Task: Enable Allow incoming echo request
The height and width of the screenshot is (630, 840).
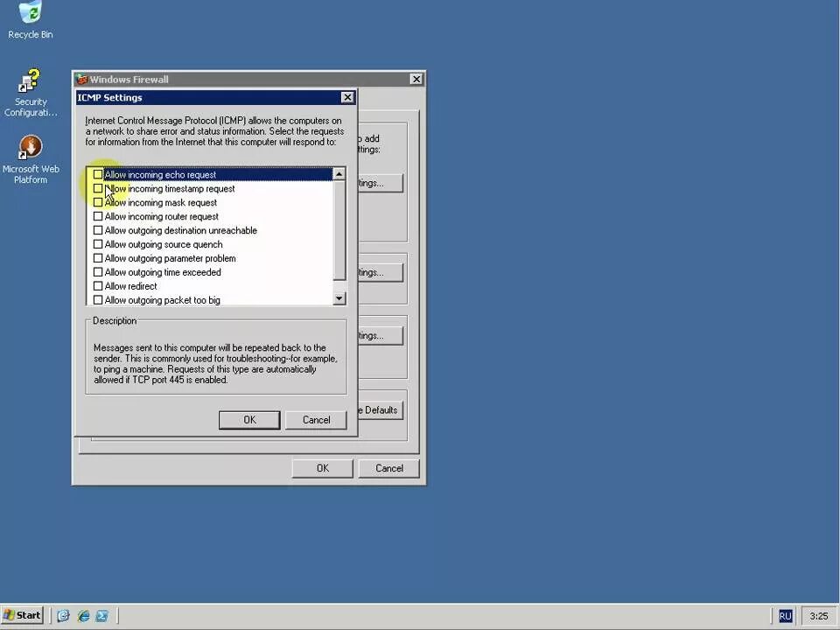Action: point(97,175)
